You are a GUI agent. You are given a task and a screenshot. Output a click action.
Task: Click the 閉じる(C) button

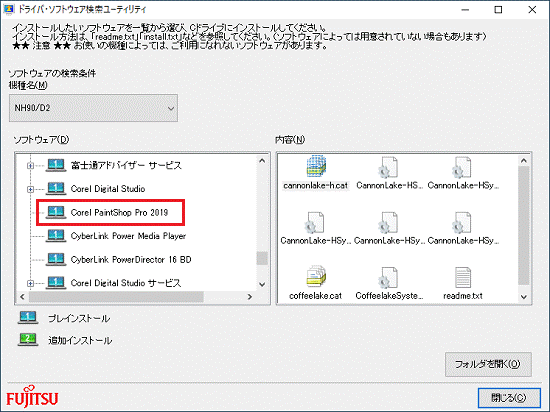tap(509, 398)
